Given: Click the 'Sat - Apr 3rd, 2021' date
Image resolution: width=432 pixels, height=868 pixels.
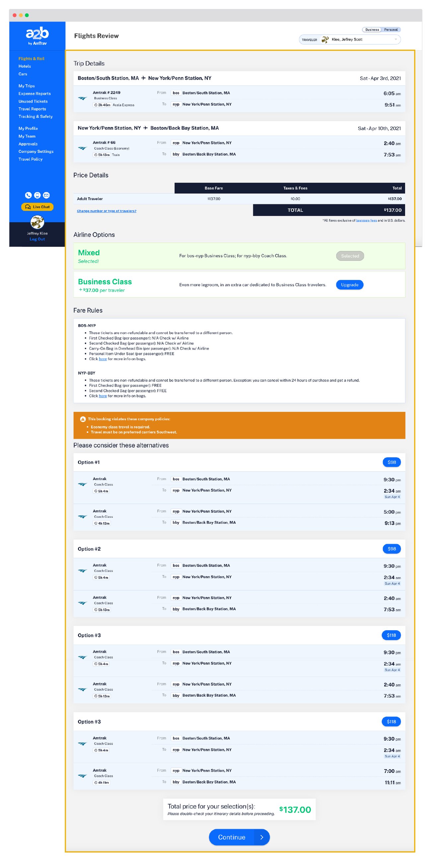Looking at the screenshot, I should click(380, 78).
